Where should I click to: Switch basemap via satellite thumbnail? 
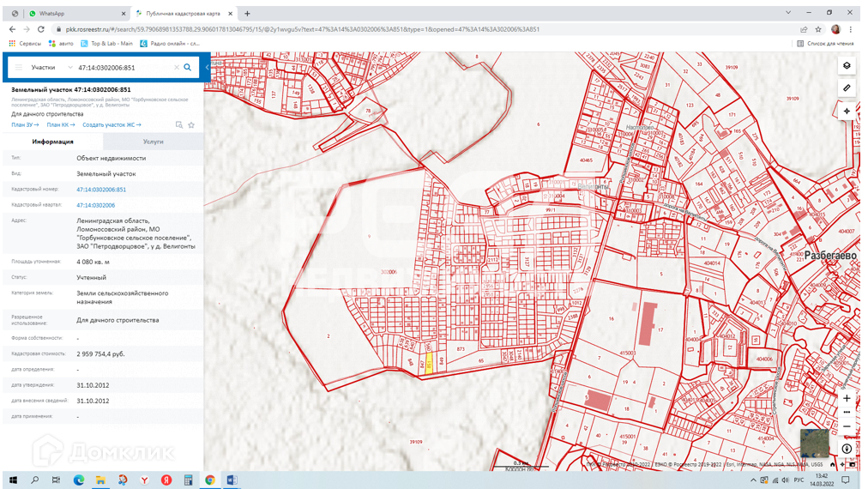tap(814, 443)
